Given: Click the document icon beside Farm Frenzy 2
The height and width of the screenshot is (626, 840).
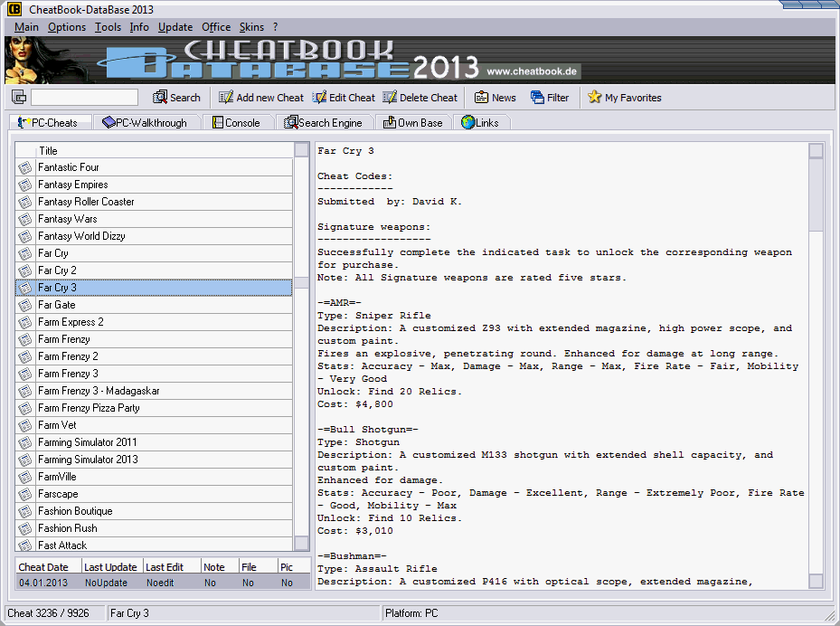Looking at the screenshot, I should [x=25, y=356].
